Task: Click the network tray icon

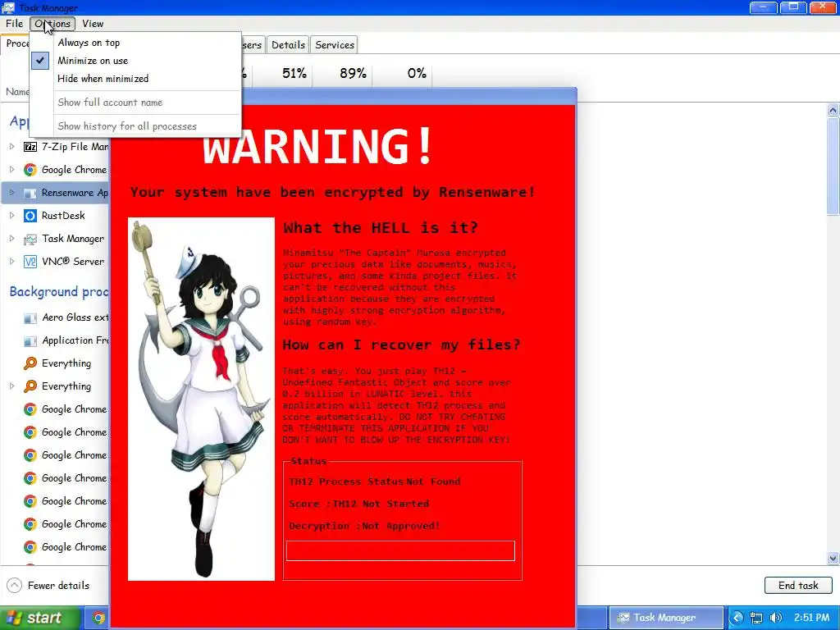Action: pos(756,618)
